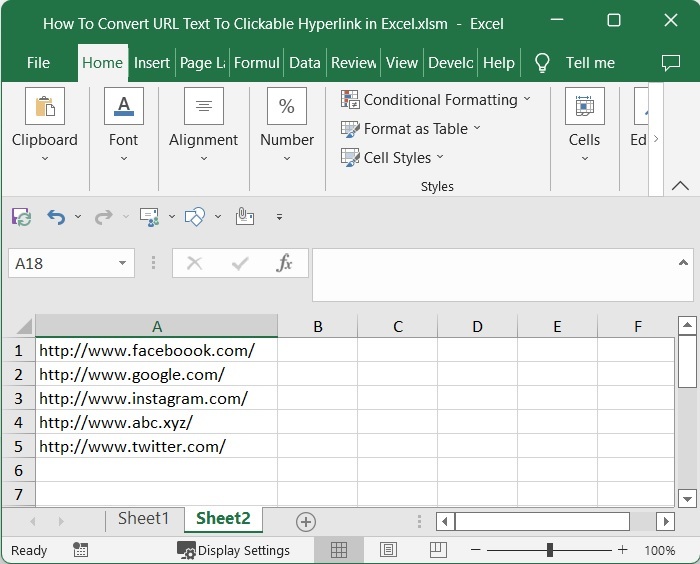This screenshot has height=564, width=700.
Task: Click the AutoSave refresh icon in toolbar
Action: (21, 216)
